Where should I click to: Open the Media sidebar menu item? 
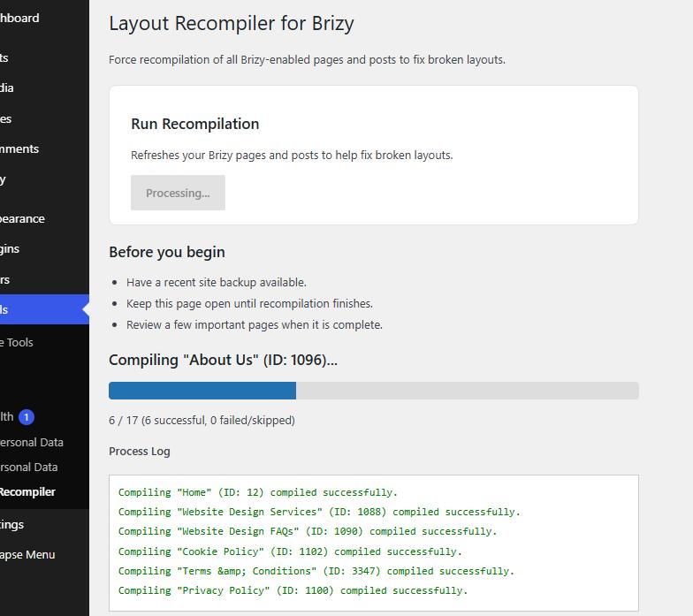click(7, 88)
